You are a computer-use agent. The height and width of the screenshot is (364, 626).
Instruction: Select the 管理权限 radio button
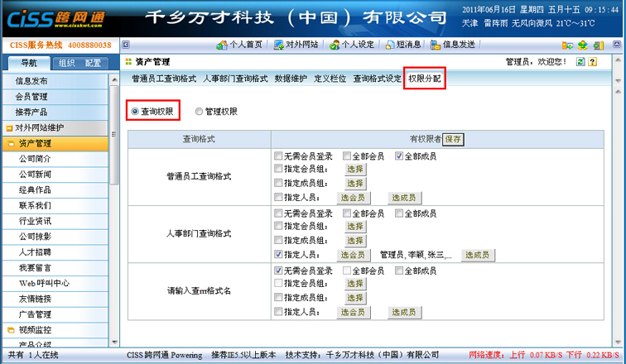tap(199, 111)
